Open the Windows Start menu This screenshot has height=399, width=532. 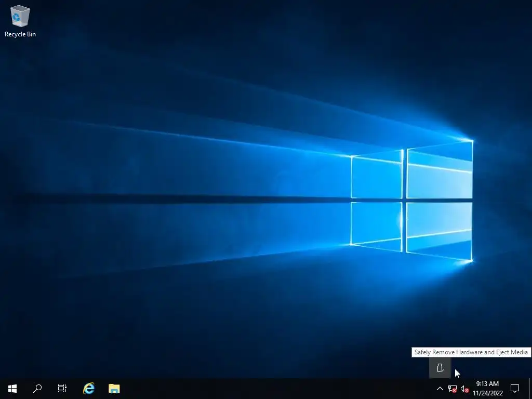pyautogui.click(x=12, y=389)
